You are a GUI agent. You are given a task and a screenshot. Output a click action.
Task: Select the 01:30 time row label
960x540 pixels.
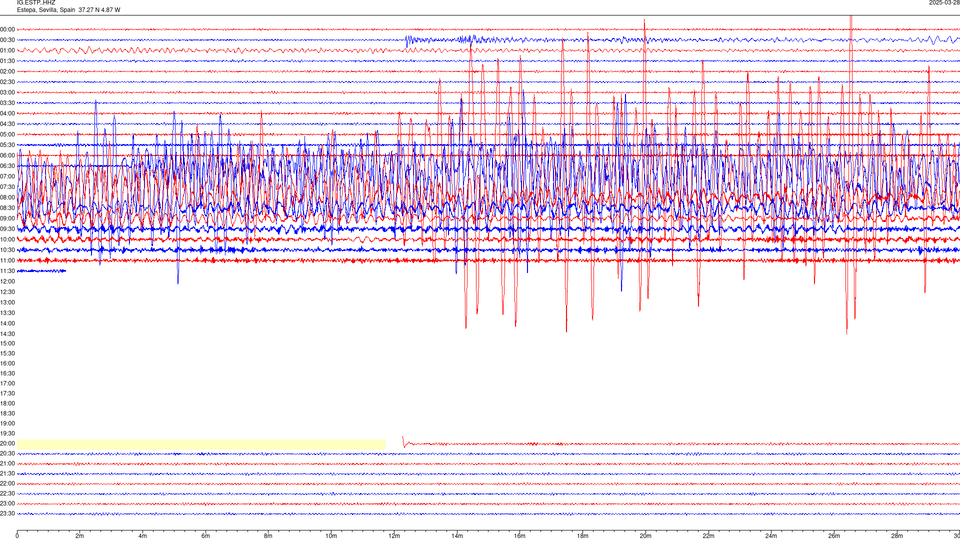coord(7,61)
